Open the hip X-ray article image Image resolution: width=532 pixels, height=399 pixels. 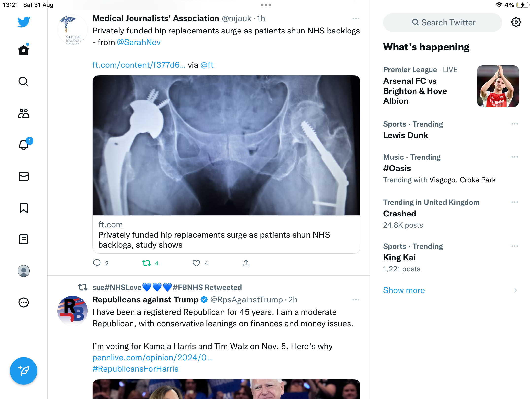pyautogui.click(x=226, y=145)
